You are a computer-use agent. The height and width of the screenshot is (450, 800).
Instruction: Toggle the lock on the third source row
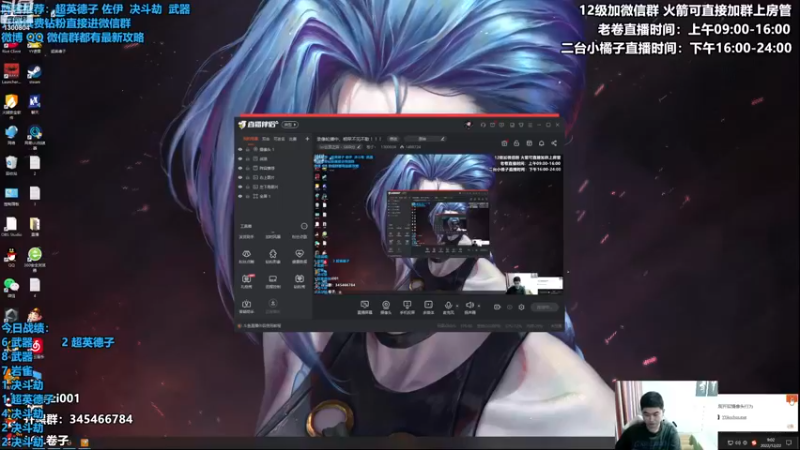pos(248,168)
